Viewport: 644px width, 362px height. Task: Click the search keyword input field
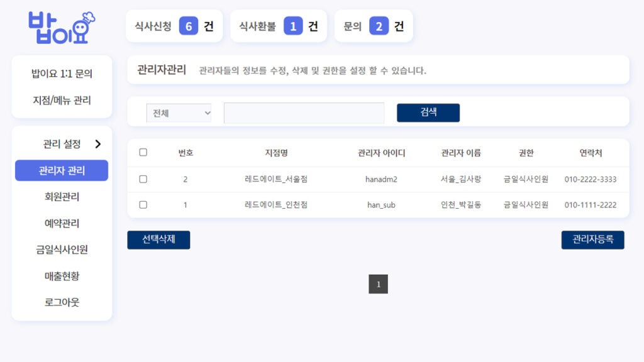click(x=304, y=113)
